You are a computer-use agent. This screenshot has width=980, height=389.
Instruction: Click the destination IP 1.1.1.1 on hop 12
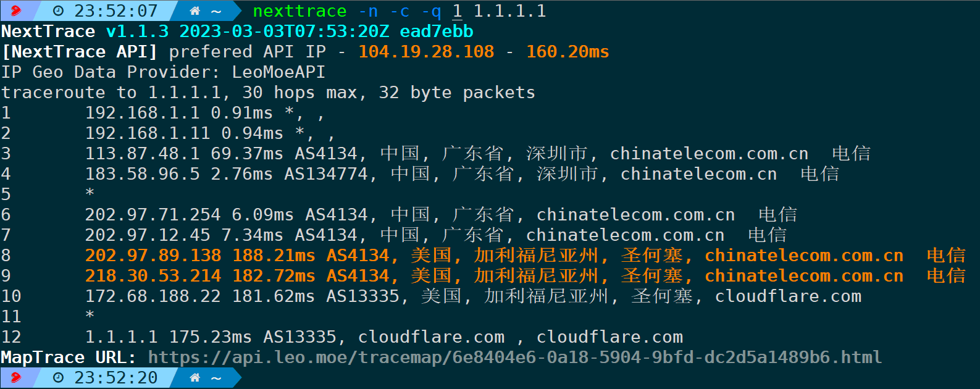[122, 337]
